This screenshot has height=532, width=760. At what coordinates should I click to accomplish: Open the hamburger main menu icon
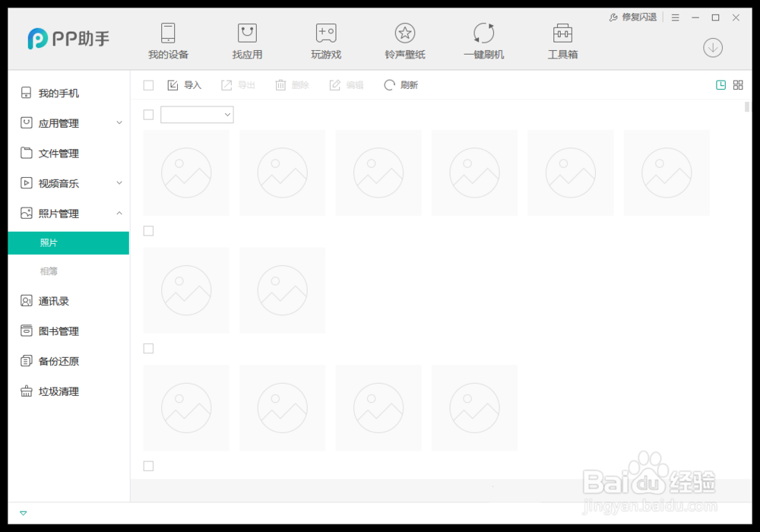point(675,17)
